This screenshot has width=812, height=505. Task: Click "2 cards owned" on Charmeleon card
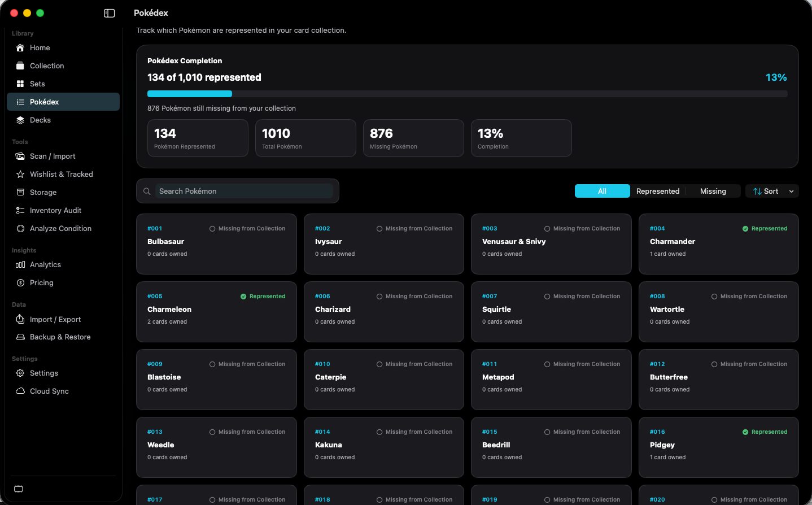[167, 322]
